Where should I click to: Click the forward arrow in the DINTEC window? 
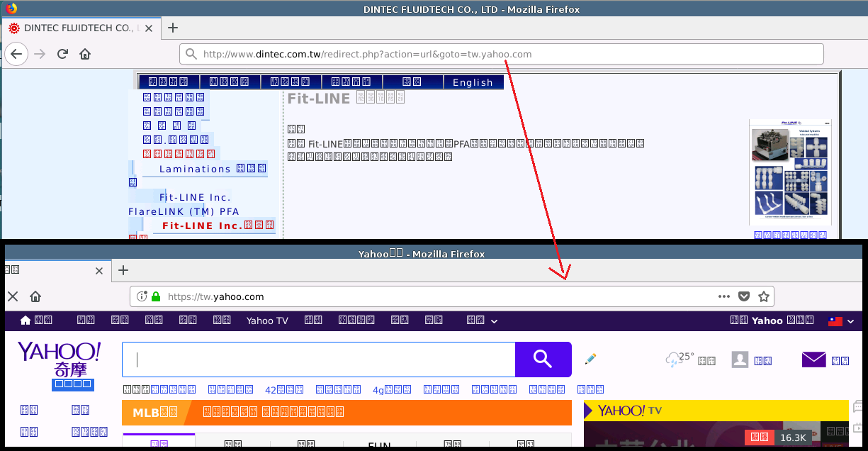tap(40, 54)
